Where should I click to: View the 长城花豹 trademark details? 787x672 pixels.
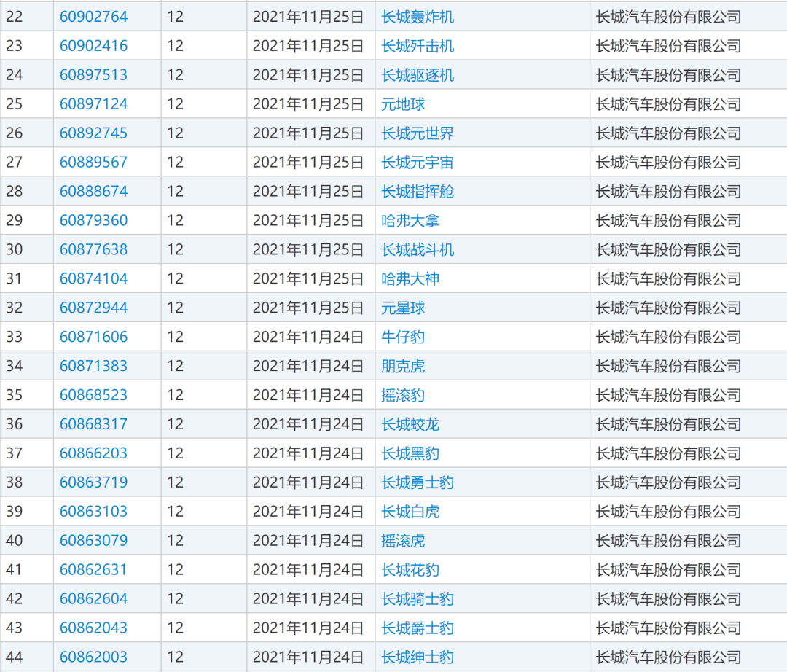point(410,570)
